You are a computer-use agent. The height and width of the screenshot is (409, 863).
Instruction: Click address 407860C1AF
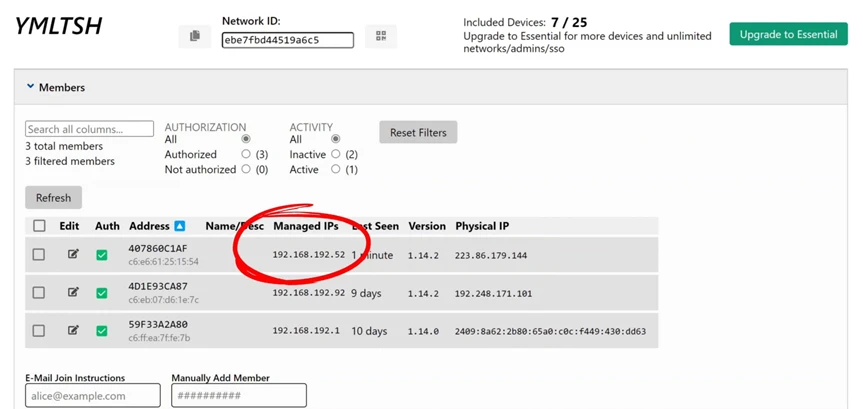click(x=158, y=248)
